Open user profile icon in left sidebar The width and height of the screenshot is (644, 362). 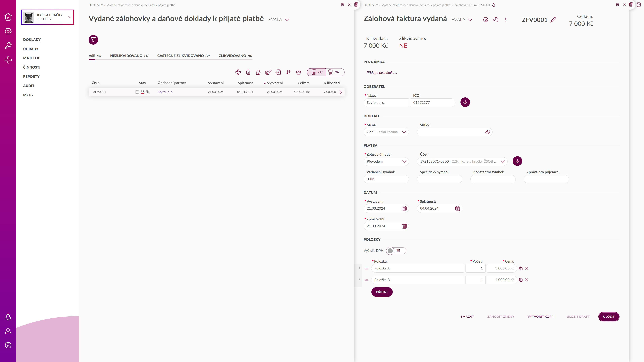tap(8, 331)
